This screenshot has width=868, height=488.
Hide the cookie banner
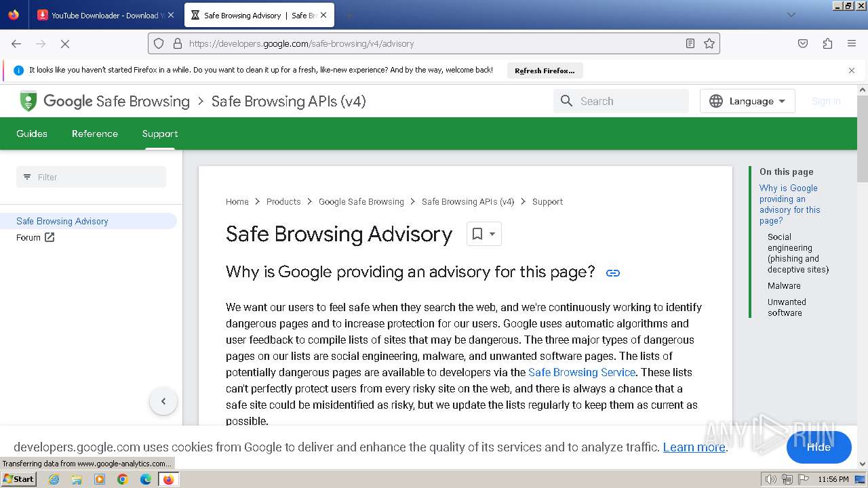coord(818,447)
